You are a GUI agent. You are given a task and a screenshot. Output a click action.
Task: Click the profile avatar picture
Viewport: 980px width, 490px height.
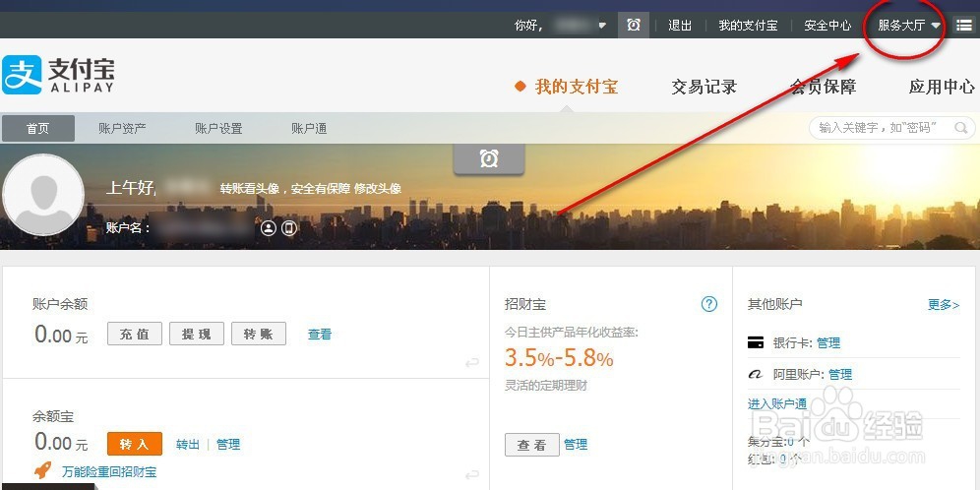coord(43,195)
